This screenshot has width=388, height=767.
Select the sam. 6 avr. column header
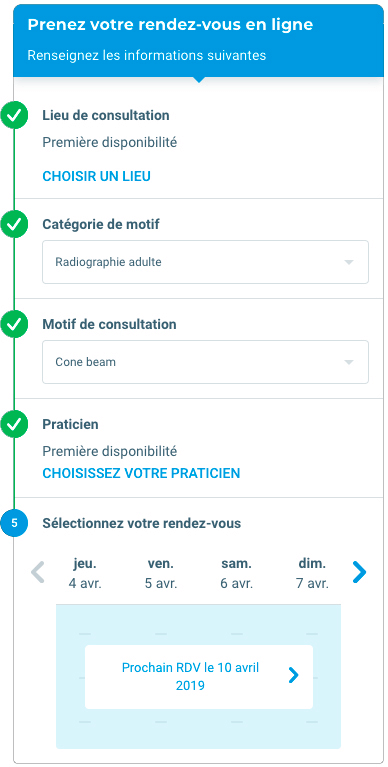point(236,574)
